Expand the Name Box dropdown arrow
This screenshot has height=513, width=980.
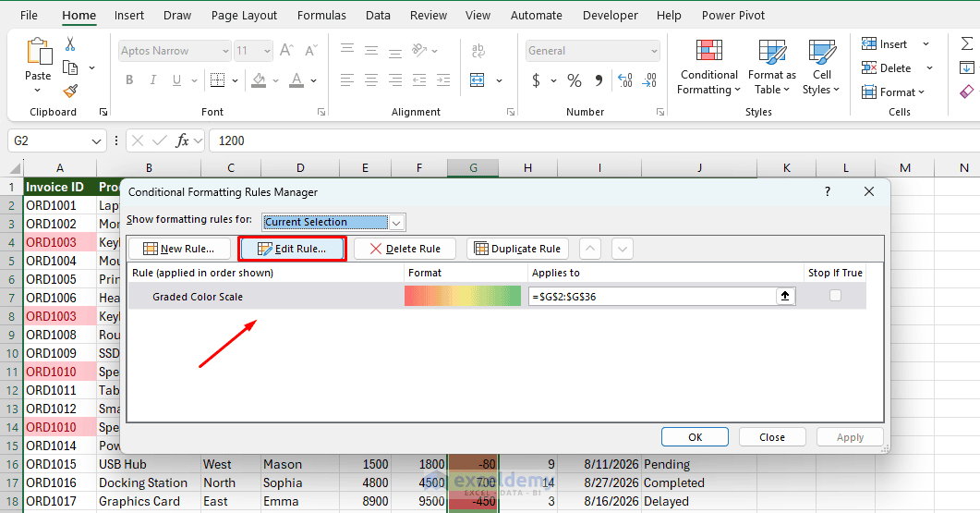96,140
